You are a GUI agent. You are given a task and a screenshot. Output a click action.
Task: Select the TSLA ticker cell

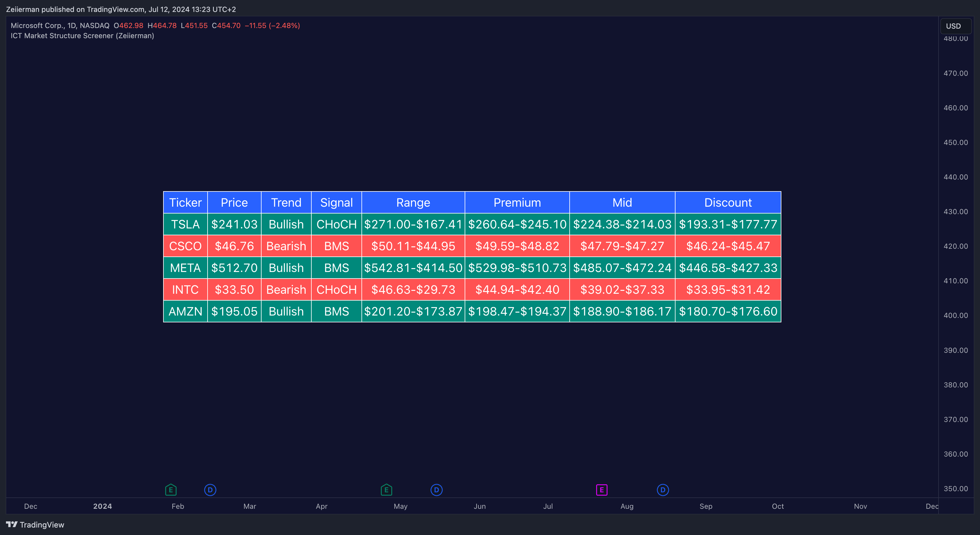pos(185,224)
